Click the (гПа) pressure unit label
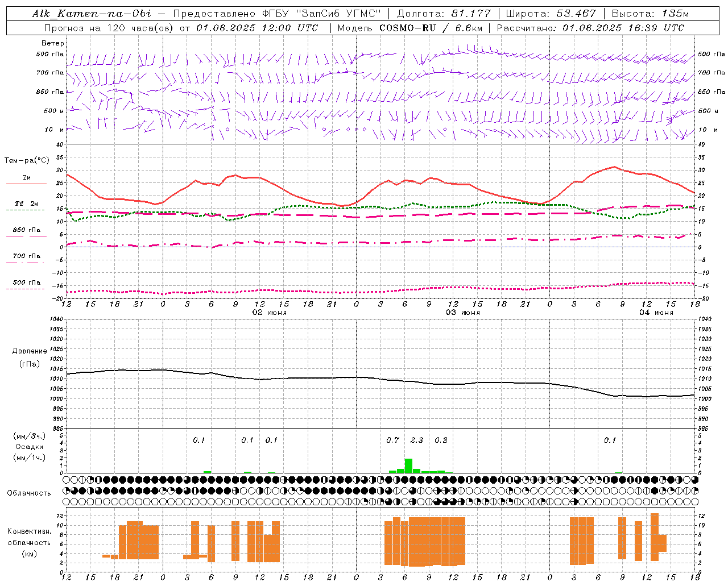The image size is (728, 582). pos(29,364)
